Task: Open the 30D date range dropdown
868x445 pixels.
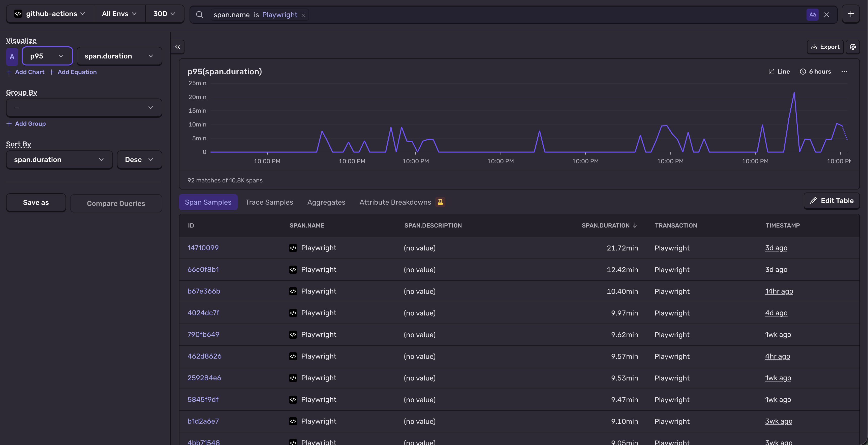Action: tap(164, 14)
